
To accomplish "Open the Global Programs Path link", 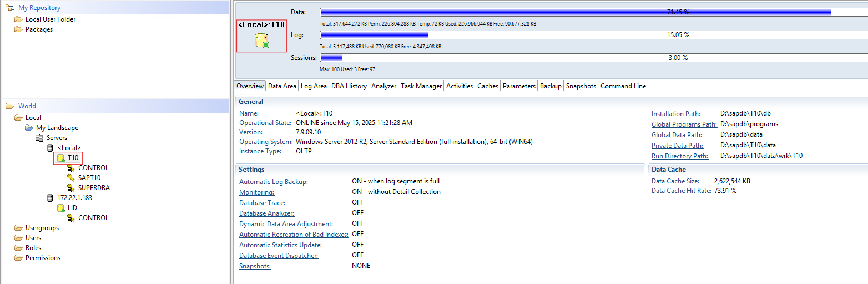I will click(x=684, y=124).
